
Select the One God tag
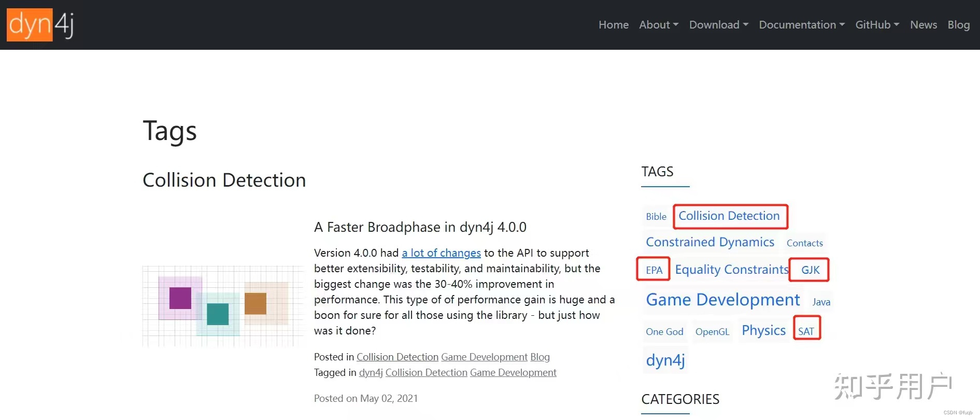click(664, 332)
